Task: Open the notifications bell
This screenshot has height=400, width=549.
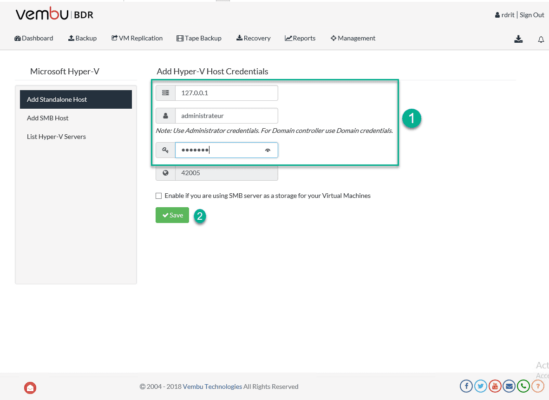Action: [x=541, y=40]
